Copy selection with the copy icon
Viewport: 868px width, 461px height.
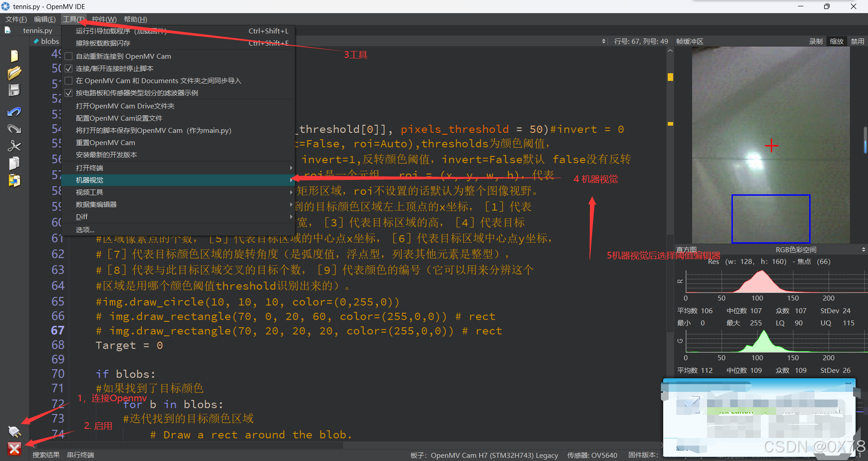point(14,163)
